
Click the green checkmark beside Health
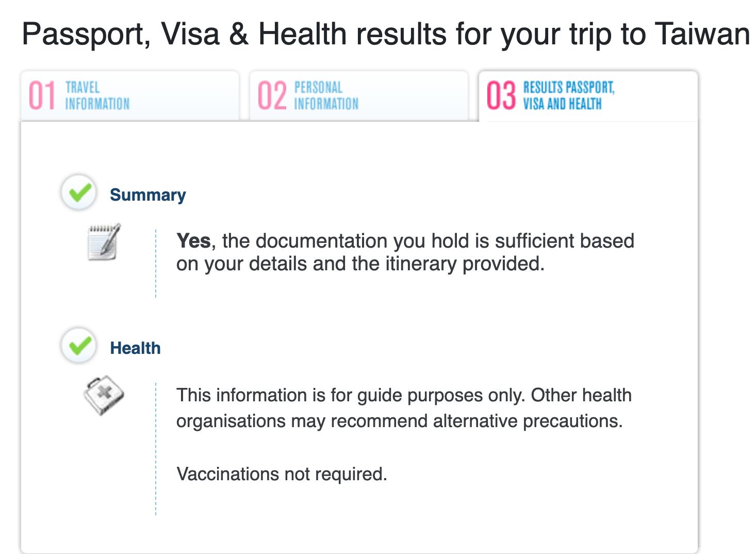(78, 346)
